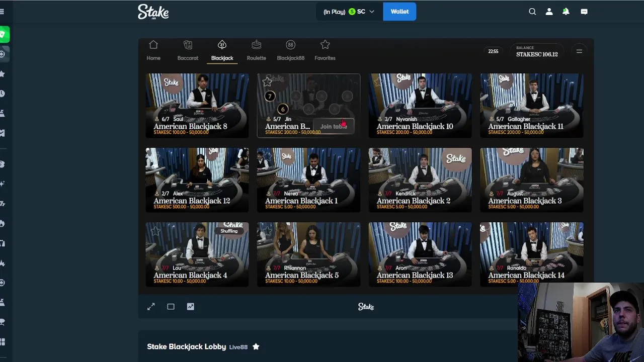
Task: Open the notifications bell
Action: point(566,12)
